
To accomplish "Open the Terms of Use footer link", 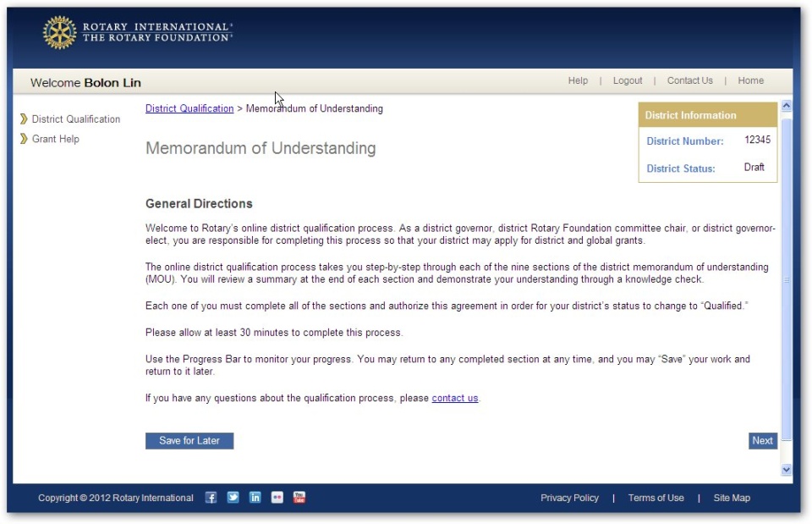I will [x=656, y=498].
